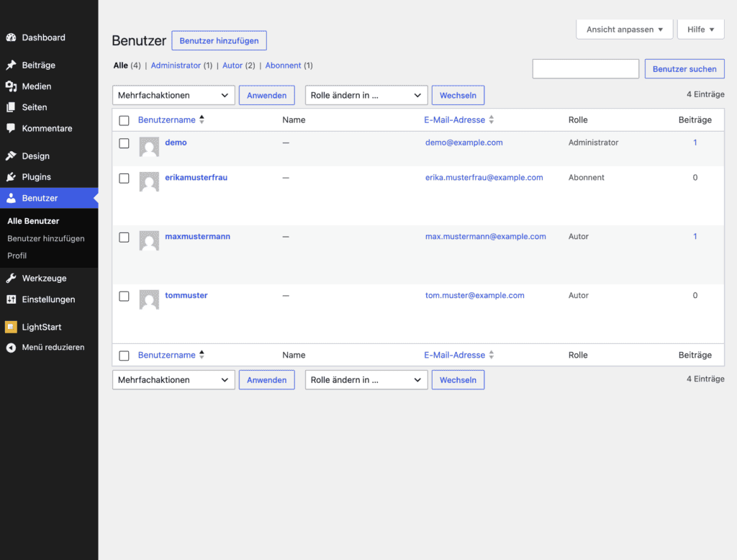
Task: Click email demo@example.com
Action: pos(464,142)
